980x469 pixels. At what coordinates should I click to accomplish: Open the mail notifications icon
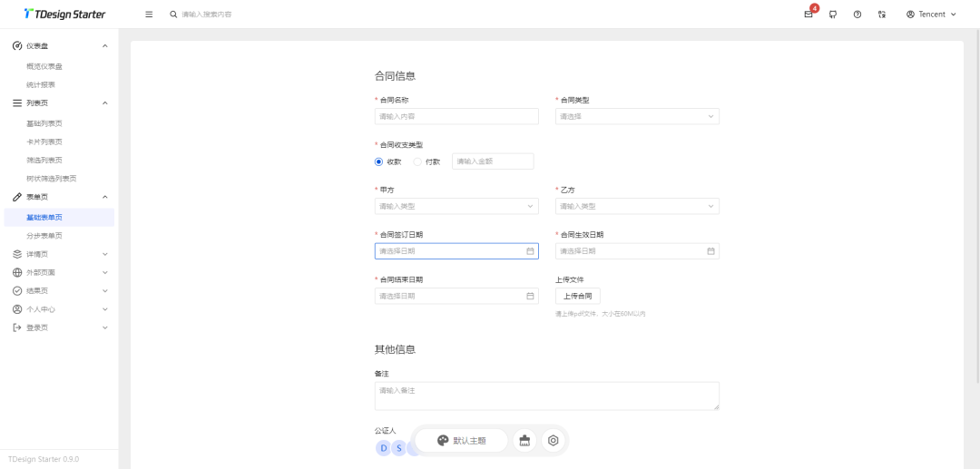[x=808, y=15]
